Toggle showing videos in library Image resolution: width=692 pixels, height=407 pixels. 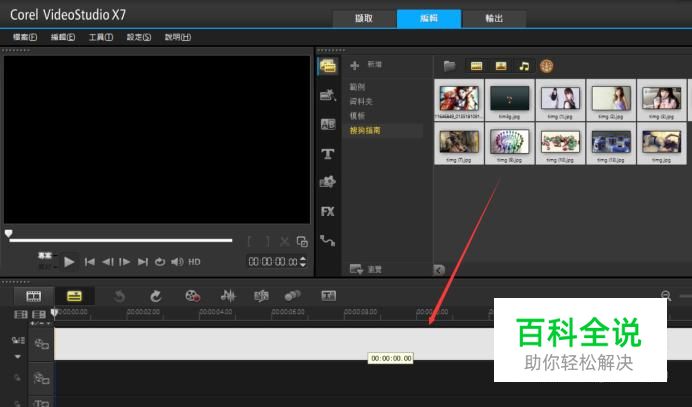(x=476, y=66)
